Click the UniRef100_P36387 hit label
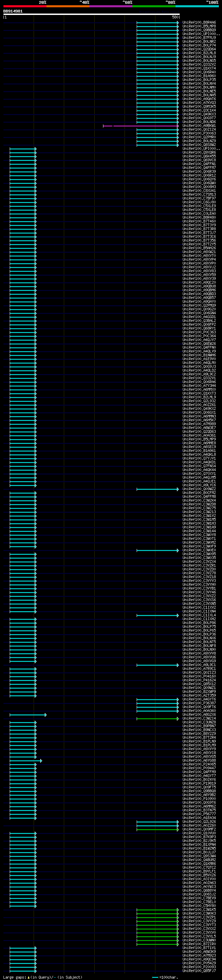 coord(199,703)
